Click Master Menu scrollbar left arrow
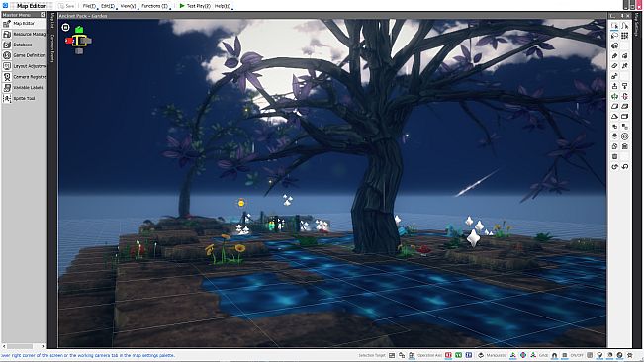The width and height of the screenshot is (644, 362). (x=4, y=346)
